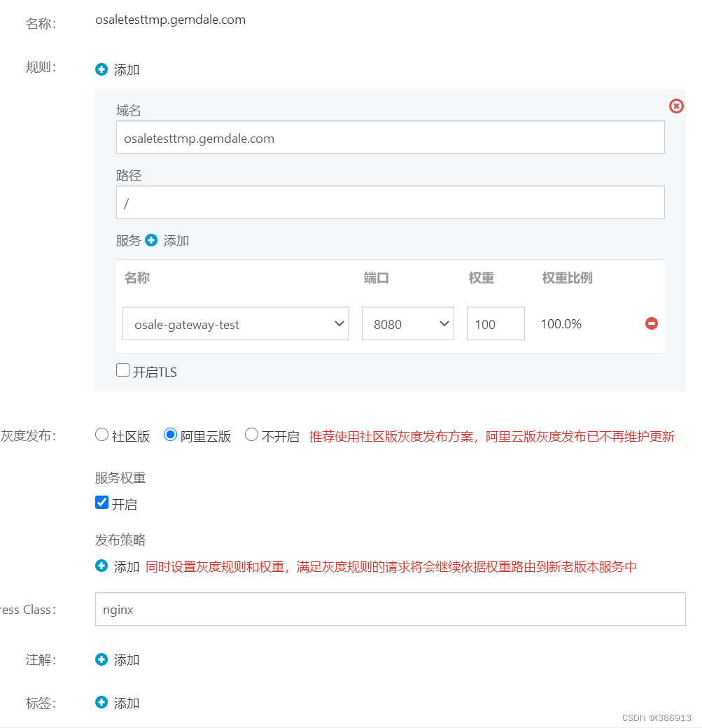The image size is (702, 728).
Task: Click the 权重比例 column header
Action: 568,278
